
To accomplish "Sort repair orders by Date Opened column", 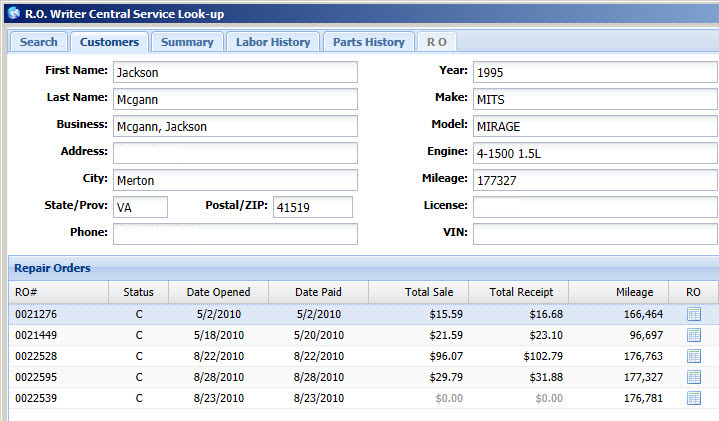I will pos(218,292).
